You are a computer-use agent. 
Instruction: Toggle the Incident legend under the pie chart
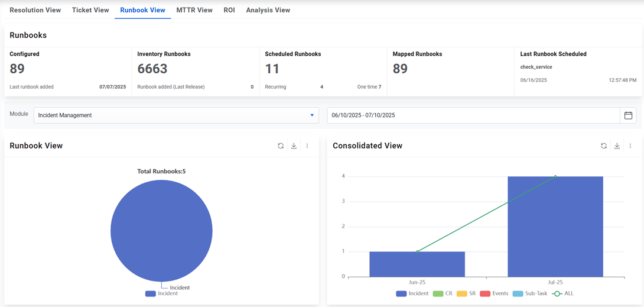161,293
